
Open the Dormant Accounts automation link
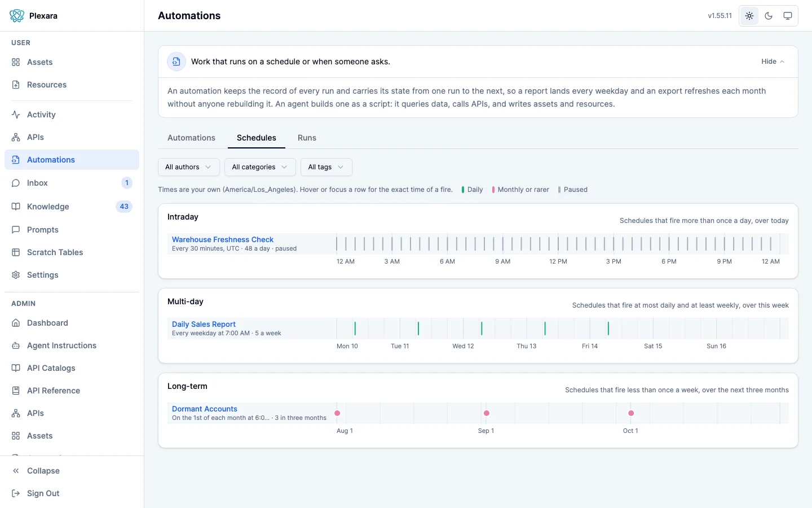coord(205,409)
